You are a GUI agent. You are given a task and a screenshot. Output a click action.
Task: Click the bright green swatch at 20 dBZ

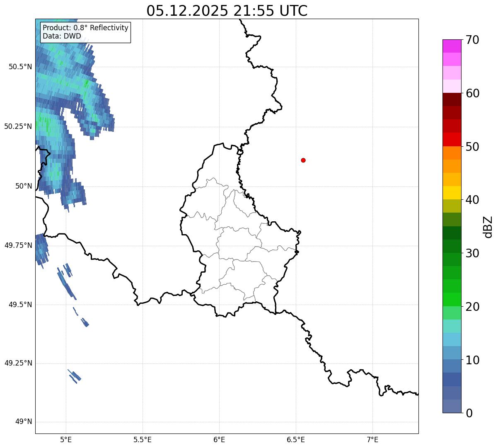coord(452,300)
